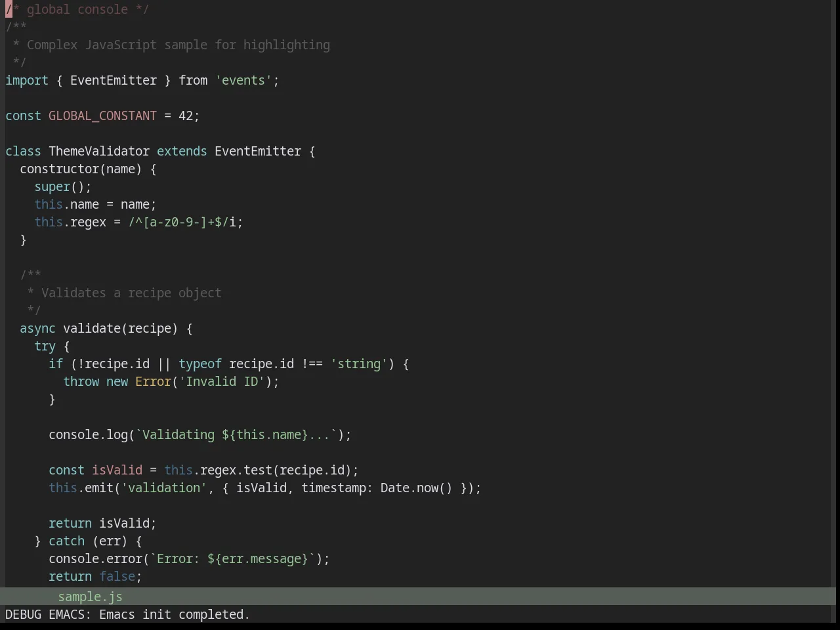Click the 'DEBUG EMACS: Emacs init completed.' echo message
The height and width of the screenshot is (630, 840).
coord(127,614)
